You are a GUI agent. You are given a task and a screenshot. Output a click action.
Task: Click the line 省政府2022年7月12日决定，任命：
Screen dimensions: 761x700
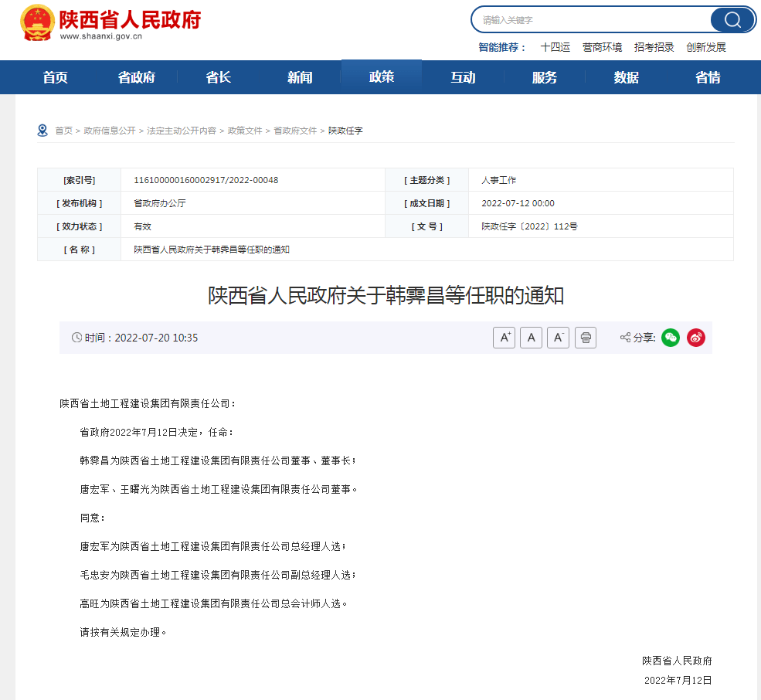(156, 432)
